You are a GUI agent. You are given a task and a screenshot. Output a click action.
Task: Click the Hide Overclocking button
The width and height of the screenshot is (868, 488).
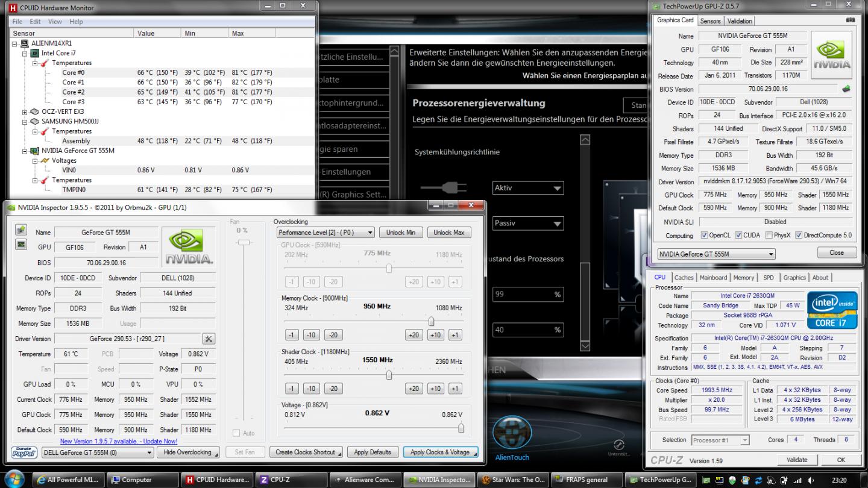[187, 452]
